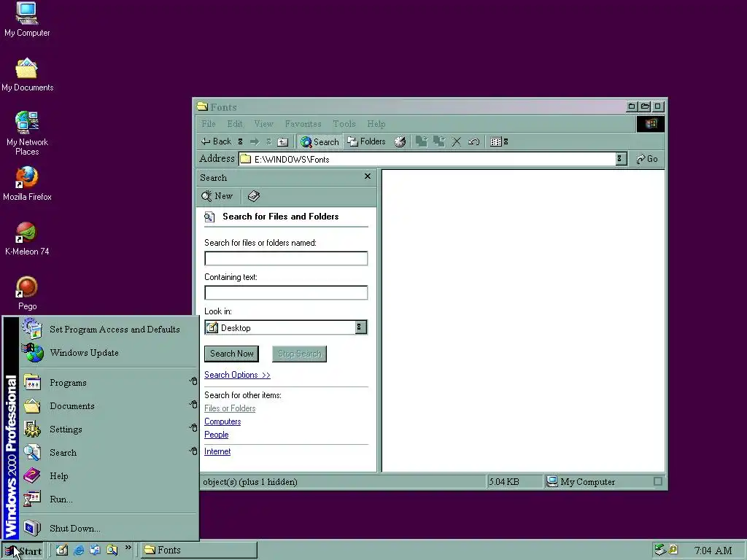Open the Back history dropdown arrow
This screenshot has height=560, width=747.
tap(241, 141)
